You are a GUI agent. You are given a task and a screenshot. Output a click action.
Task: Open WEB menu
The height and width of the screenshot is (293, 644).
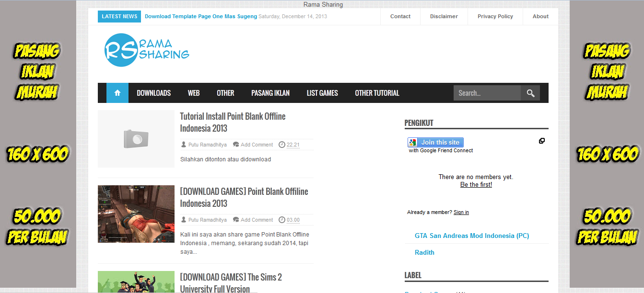click(x=194, y=93)
